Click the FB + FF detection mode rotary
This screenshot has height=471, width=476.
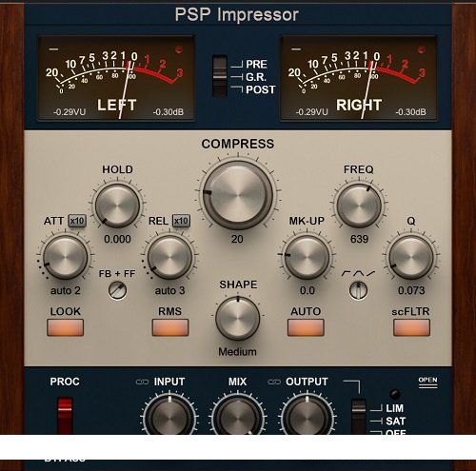tap(117, 290)
